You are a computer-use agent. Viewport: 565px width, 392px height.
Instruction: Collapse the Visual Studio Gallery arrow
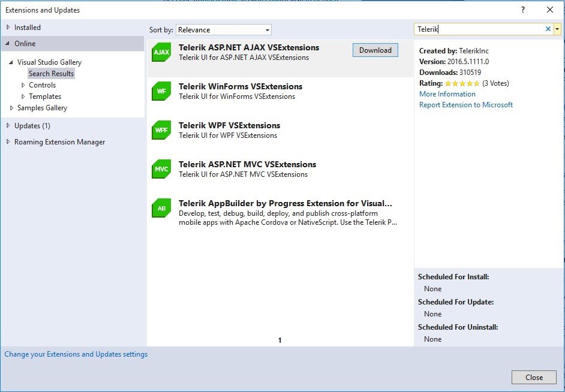[11, 62]
